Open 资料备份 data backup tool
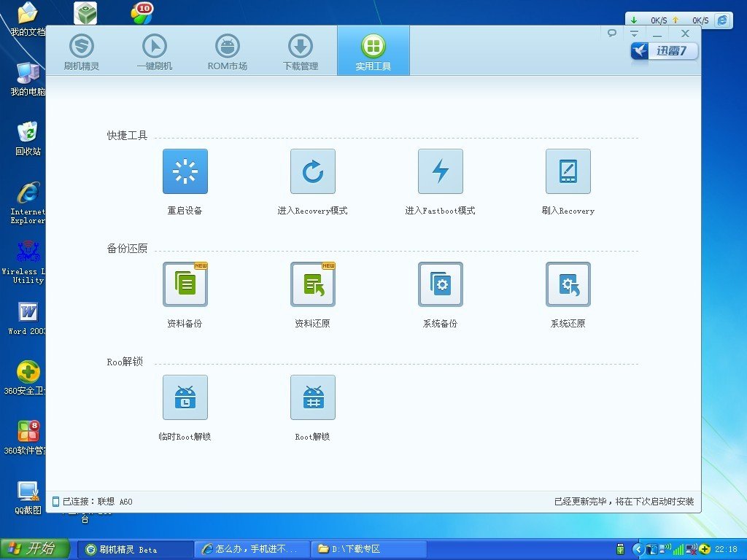The width and height of the screenshot is (747, 560). click(185, 284)
